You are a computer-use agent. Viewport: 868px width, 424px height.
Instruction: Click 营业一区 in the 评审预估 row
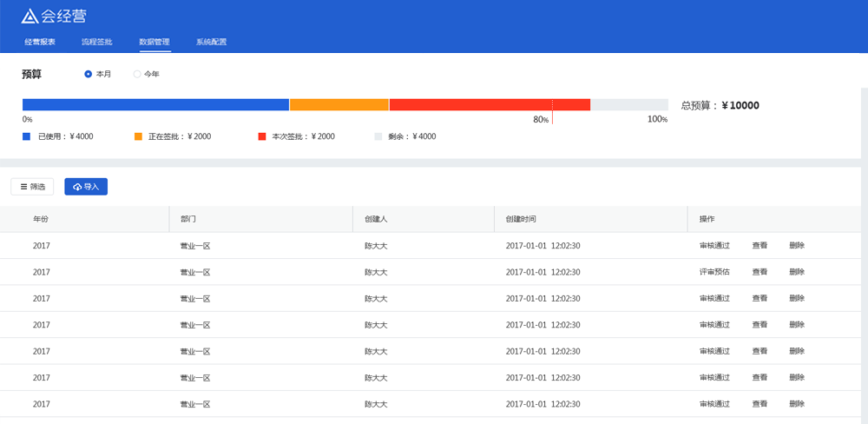tap(195, 272)
